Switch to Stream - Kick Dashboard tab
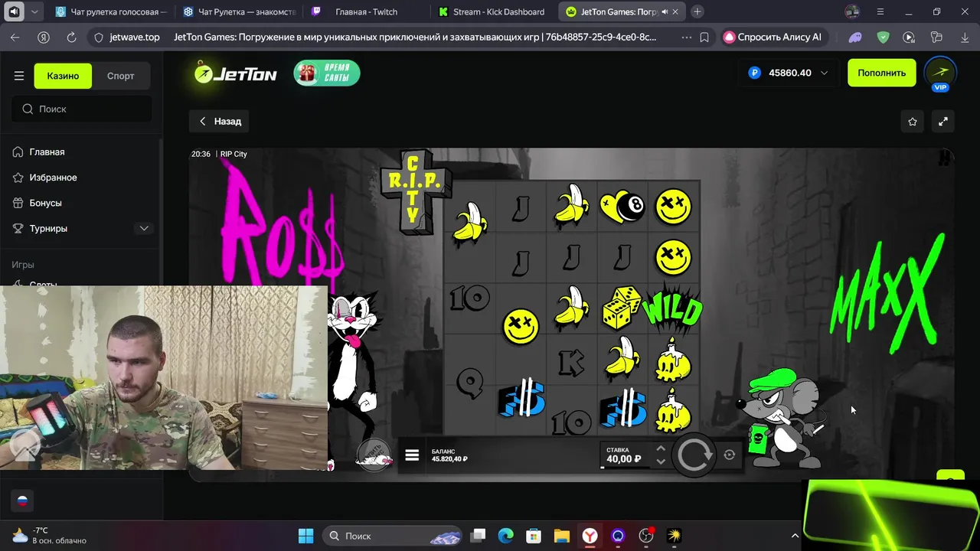Screen dimensions: 980x551 pos(492,11)
